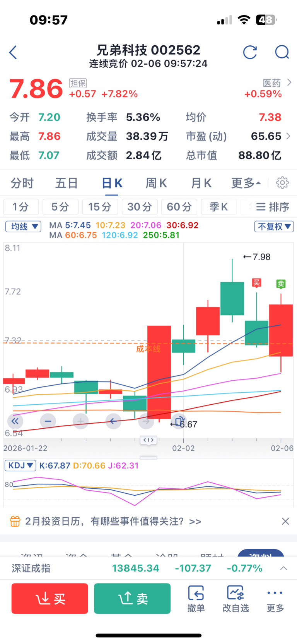The image size is (297, 644).
Task: Switch to the 周K tab
Action: (156, 183)
